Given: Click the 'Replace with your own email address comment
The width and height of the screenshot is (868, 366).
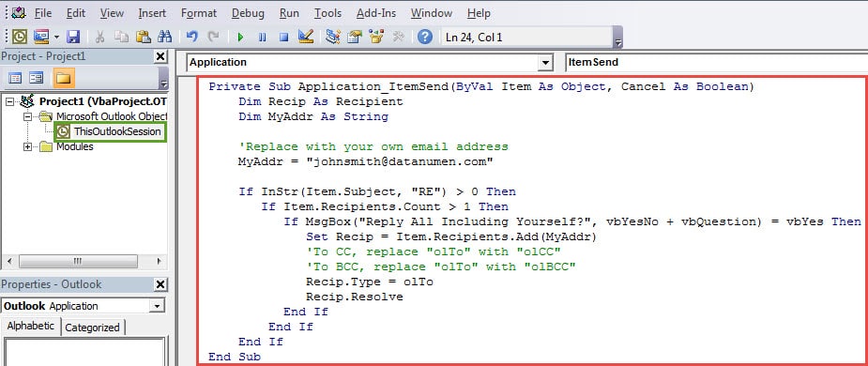Looking at the screenshot, I should 373,146.
